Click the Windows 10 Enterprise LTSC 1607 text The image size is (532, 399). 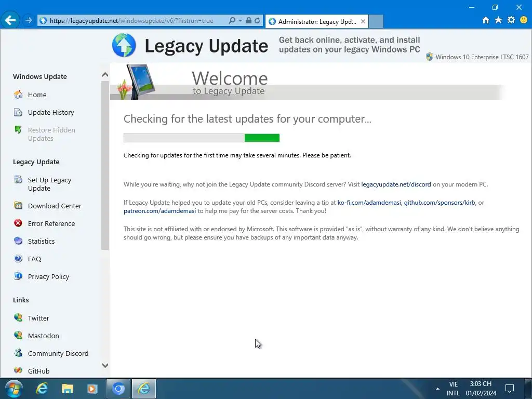[x=482, y=57]
